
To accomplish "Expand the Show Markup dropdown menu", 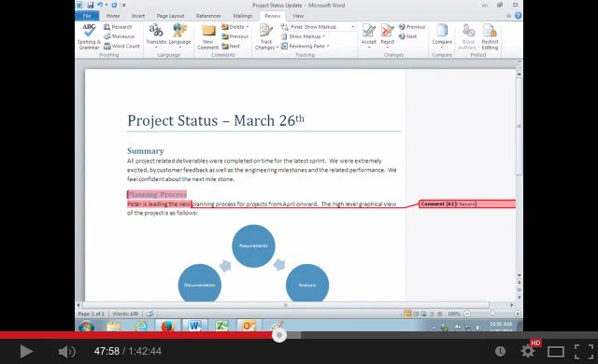I will 304,36.
